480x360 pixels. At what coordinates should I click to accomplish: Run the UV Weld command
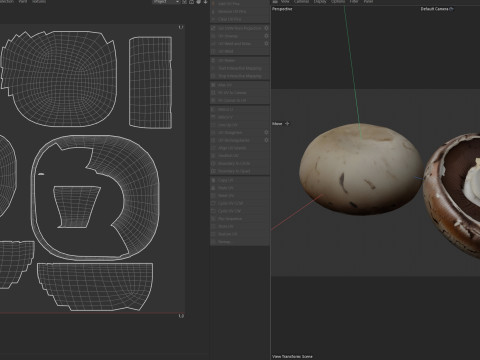pos(240,51)
